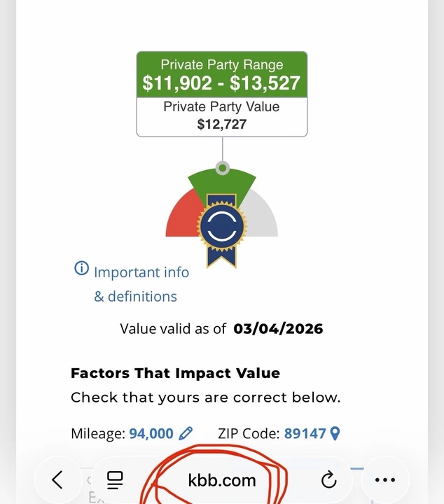444x504 pixels.
Task: Open Important info & definitions link
Action: coord(141,284)
